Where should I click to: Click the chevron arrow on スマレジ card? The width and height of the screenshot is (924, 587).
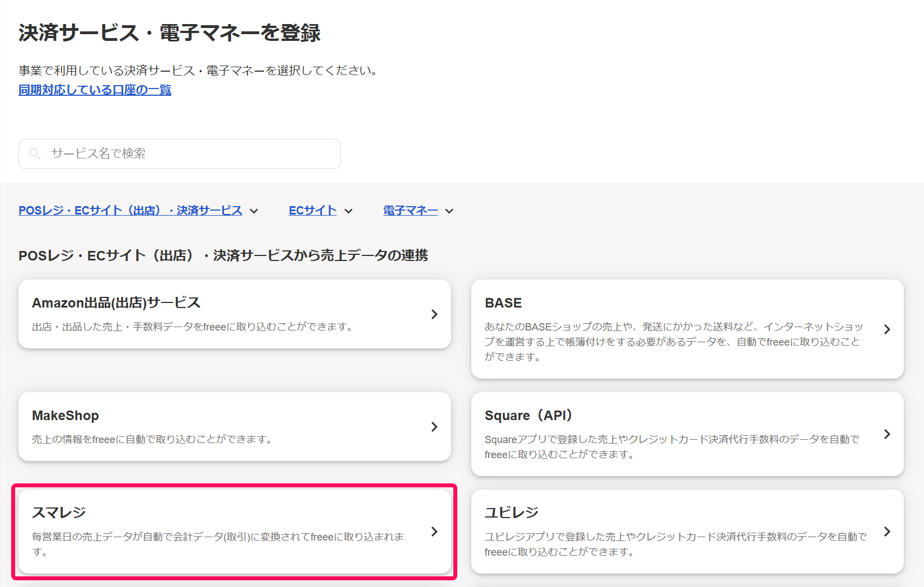coord(434,532)
